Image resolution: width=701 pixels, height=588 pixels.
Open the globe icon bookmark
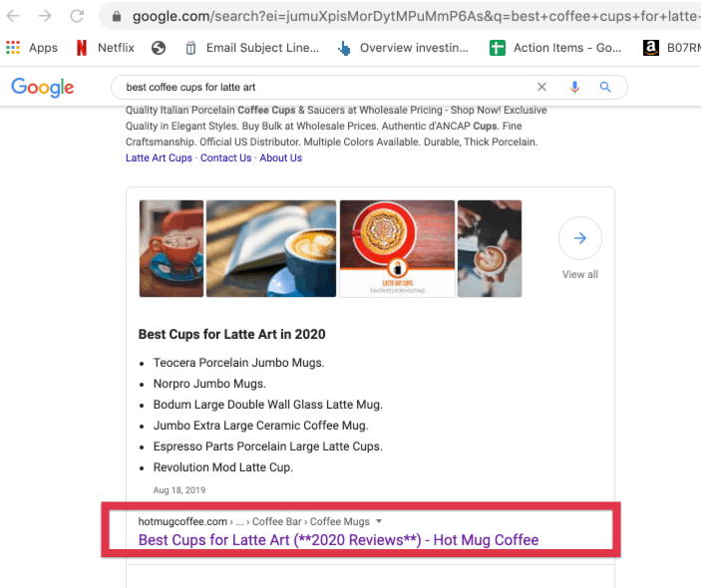point(159,48)
